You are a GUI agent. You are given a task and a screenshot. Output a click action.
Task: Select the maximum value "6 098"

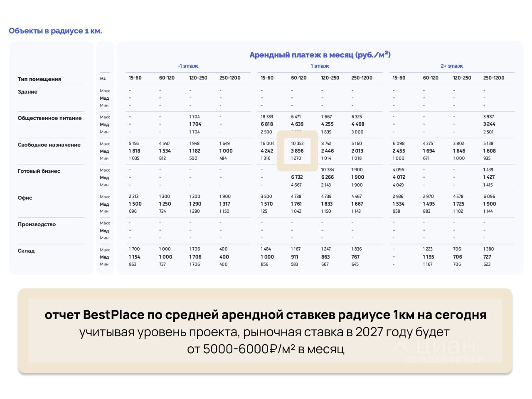click(x=399, y=143)
